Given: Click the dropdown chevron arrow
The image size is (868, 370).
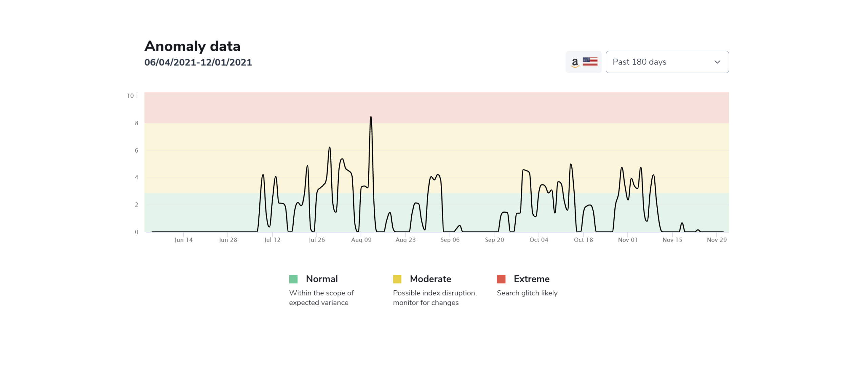Looking at the screenshot, I should click(x=717, y=62).
